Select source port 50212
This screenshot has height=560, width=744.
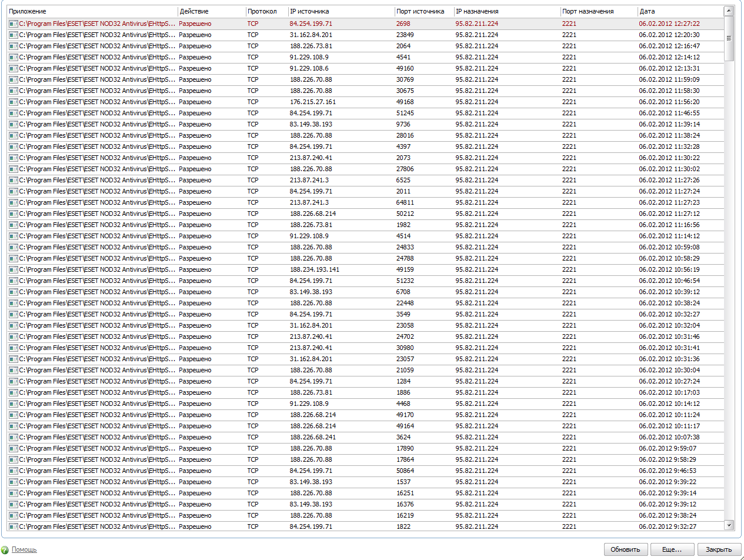pos(405,214)
